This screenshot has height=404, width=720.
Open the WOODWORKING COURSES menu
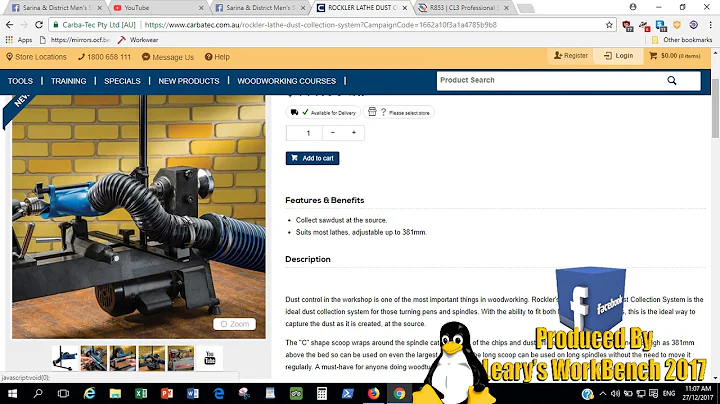click(287, 81)
